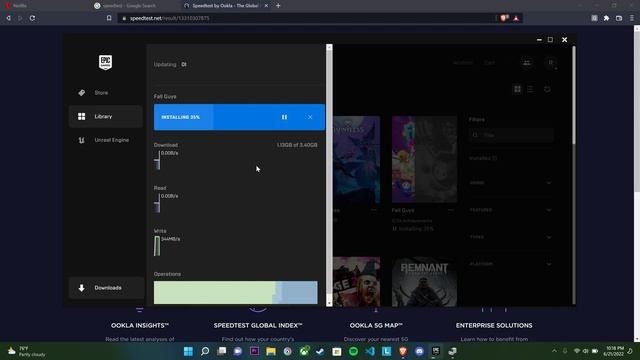Open the Enterprise Solutions link
The image size is (640, 360).
click(x=494, y=325)
